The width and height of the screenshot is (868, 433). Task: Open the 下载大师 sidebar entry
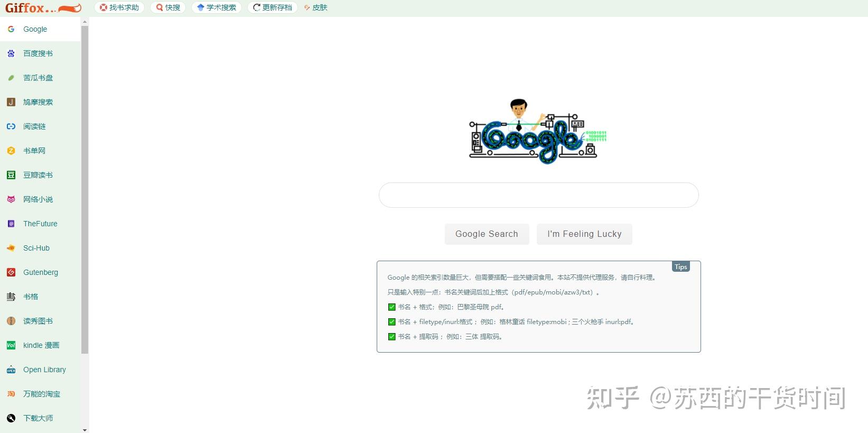coord(40,418)
